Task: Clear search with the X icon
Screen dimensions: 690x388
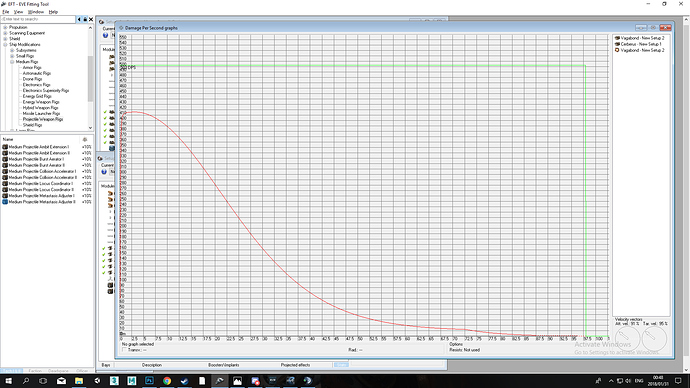Action: [91, 19]
